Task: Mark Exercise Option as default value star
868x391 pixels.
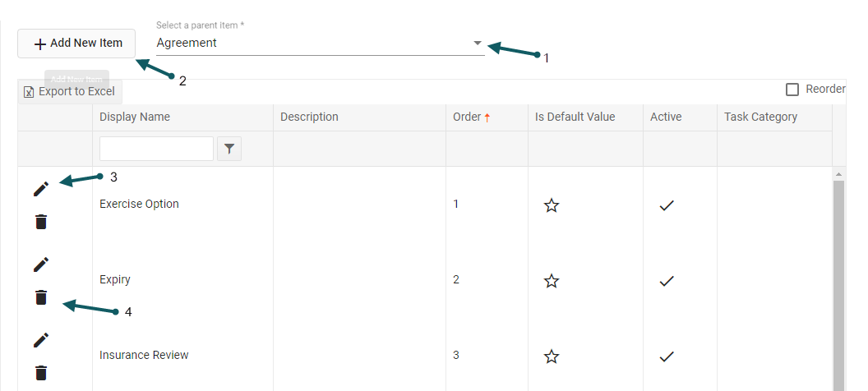Action: (552, 205)
